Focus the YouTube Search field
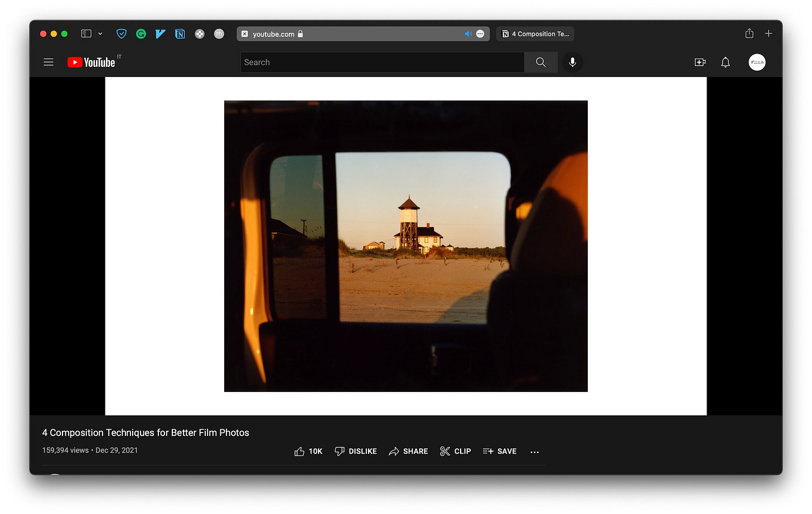Viewport: 812px width, 514px height. click(383, 62)
